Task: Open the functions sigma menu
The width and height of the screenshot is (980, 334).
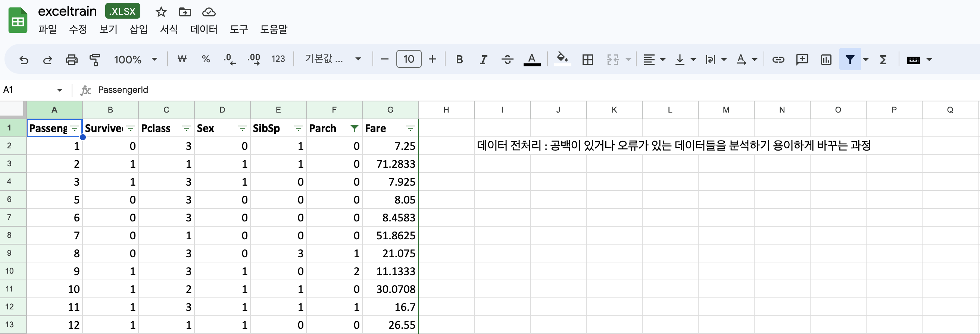Action: coord(883,59)
